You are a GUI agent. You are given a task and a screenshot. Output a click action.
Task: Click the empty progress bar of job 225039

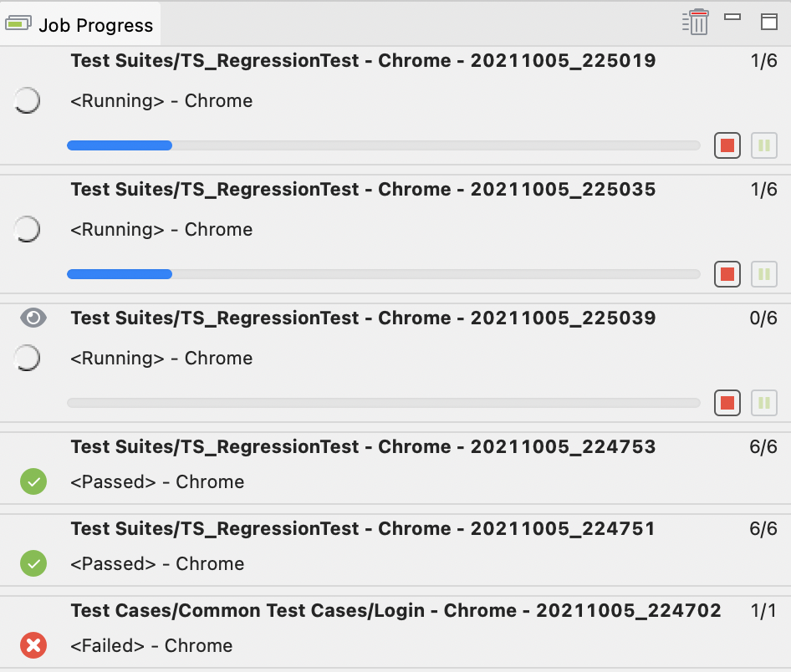[x=383, y=403]
